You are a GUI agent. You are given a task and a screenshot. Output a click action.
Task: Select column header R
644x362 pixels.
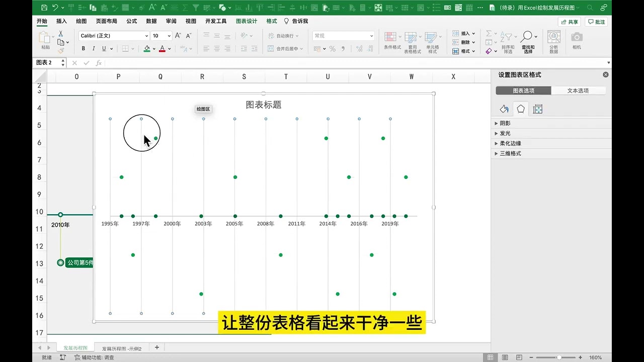pyautogui.click(x=202, y=76)
